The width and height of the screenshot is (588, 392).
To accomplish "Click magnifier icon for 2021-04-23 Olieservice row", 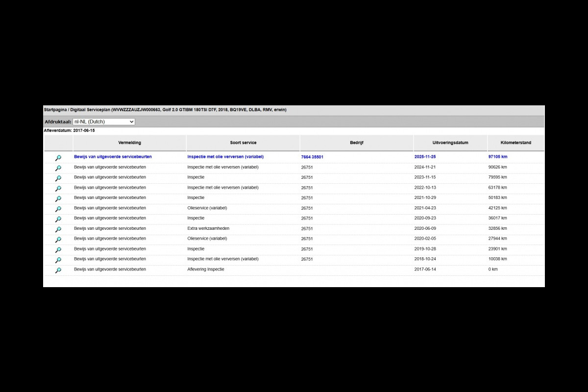I will (x=58, y=209).
